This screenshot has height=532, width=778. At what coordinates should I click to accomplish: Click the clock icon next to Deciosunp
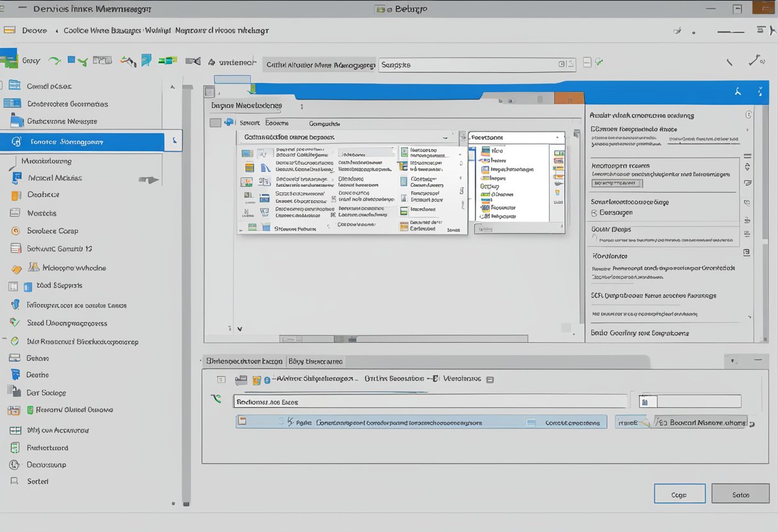[15, 465]
